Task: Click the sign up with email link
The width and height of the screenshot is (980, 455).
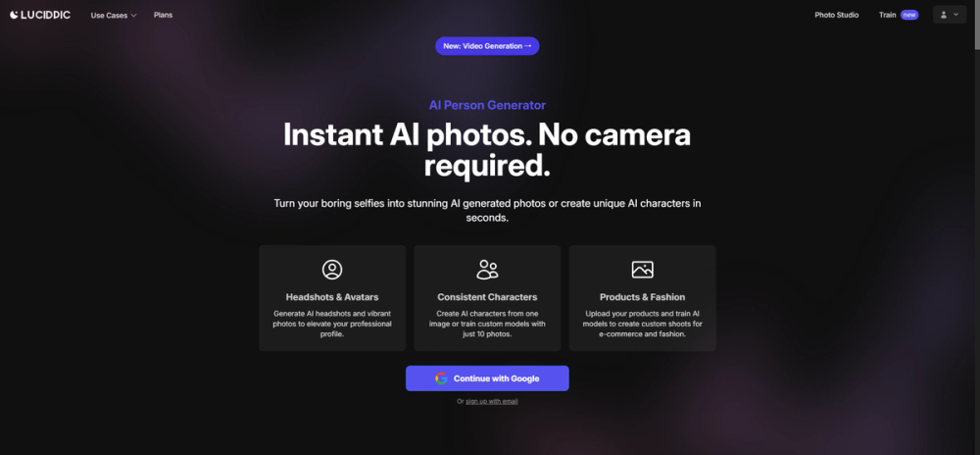Action: [491, 401]
